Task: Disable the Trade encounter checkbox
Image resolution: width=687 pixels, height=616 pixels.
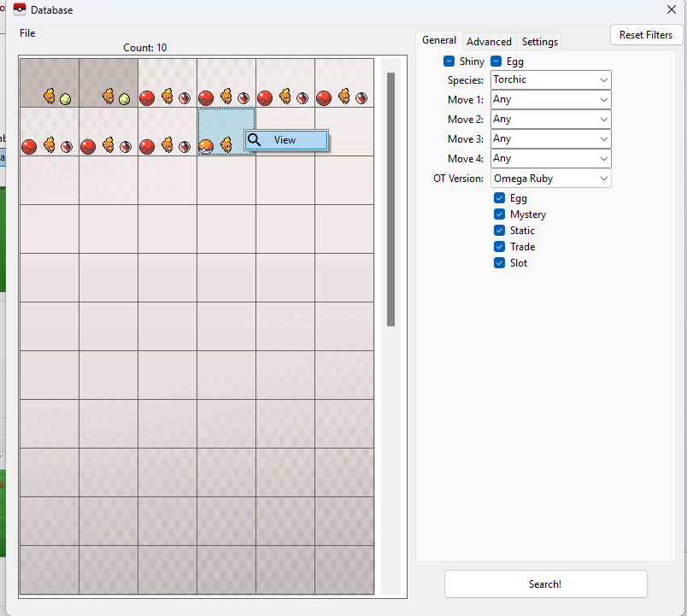Action: [500, 247]
